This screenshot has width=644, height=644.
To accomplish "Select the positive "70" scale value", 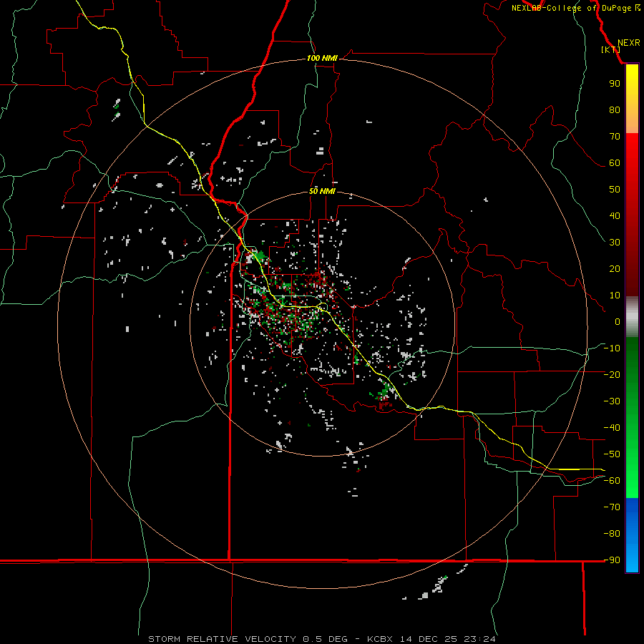I will tap(615, 137).
